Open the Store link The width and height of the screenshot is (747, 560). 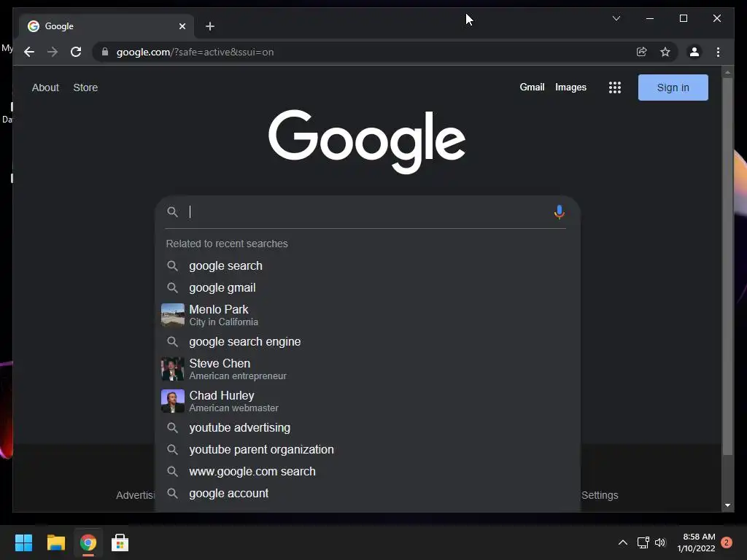(x=85, y=87)
